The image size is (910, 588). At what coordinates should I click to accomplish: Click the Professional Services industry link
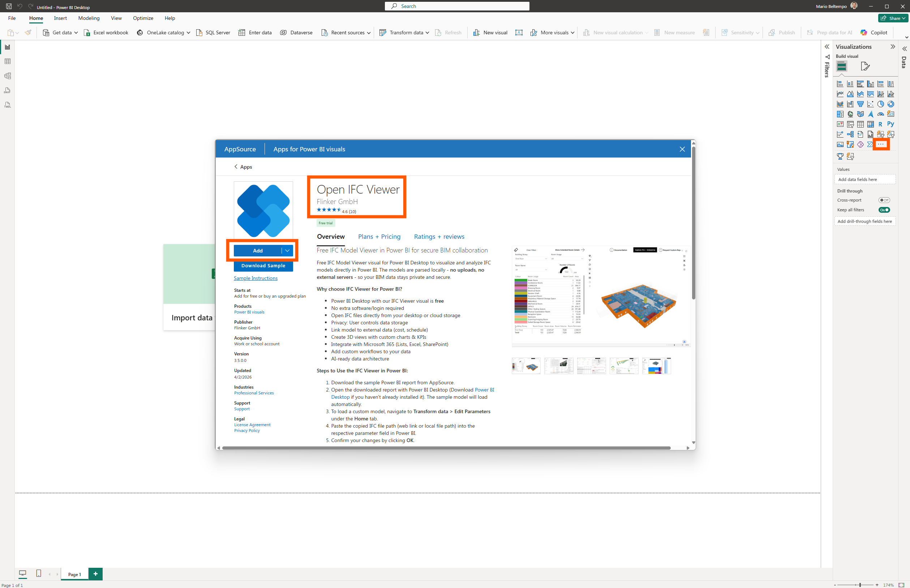[254, 393]
